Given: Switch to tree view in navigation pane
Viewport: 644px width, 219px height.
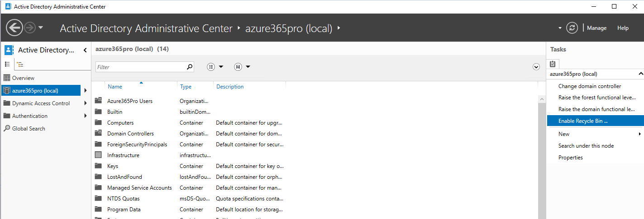Looking at the screenshot, I should point(20,65).
